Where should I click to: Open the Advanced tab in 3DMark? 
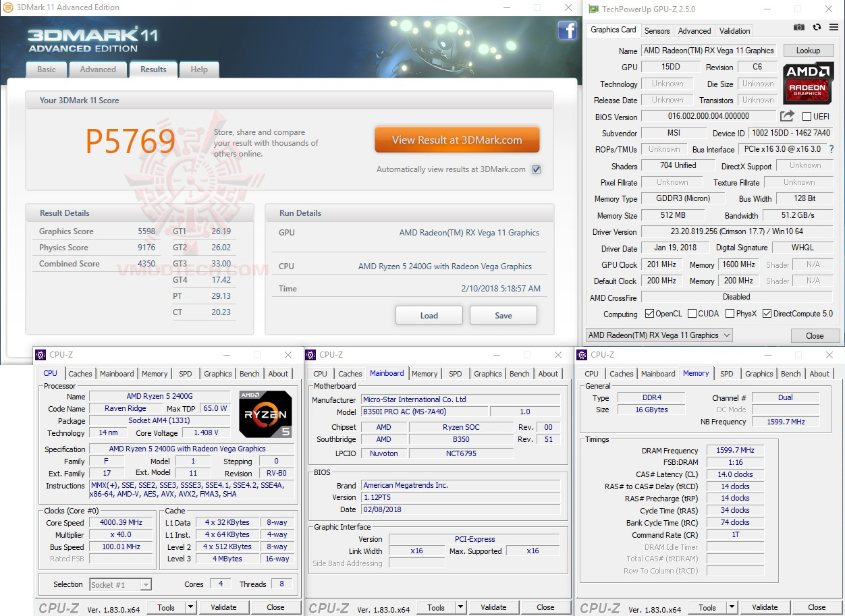98,69
